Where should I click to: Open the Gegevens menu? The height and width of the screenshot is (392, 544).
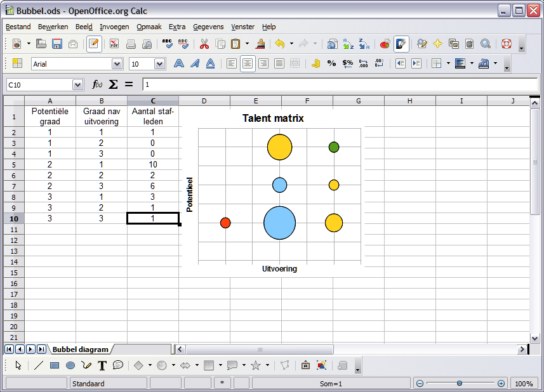(208, 27)
